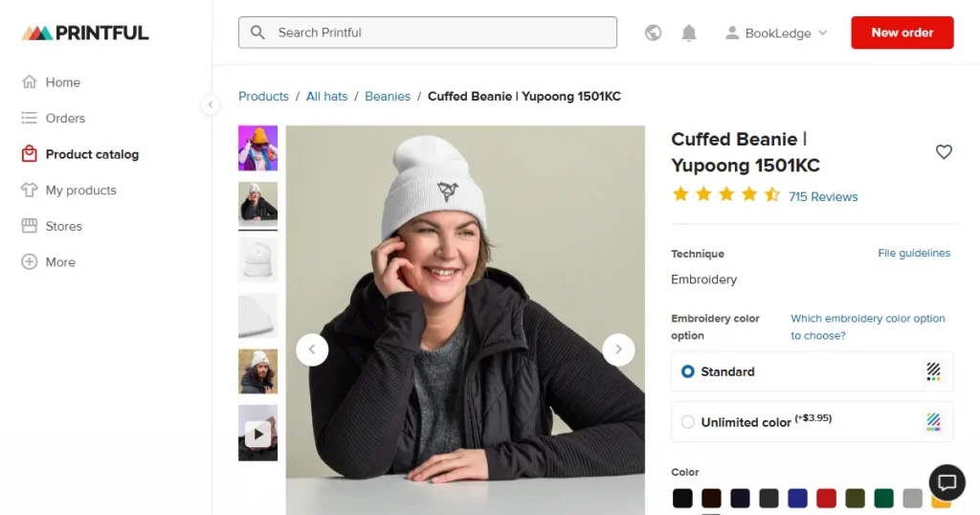Collapse the left sidebar
The height and width of the screenshot is (515, 980).
pyautogui.click(x=211, y=105)
